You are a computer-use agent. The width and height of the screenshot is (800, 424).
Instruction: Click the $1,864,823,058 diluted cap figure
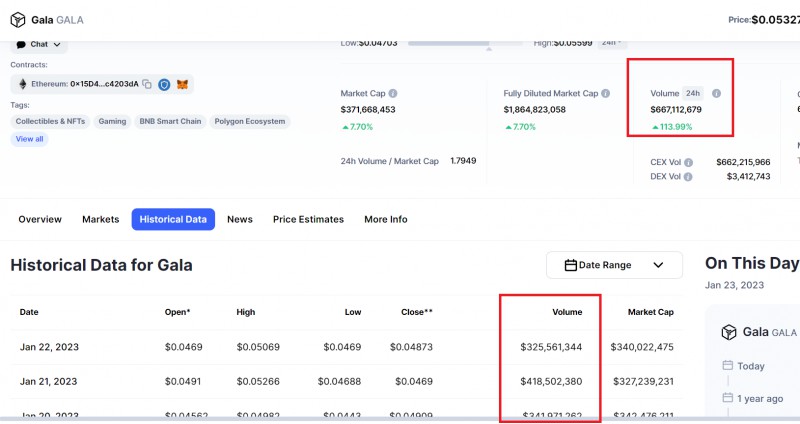[534, 110]
